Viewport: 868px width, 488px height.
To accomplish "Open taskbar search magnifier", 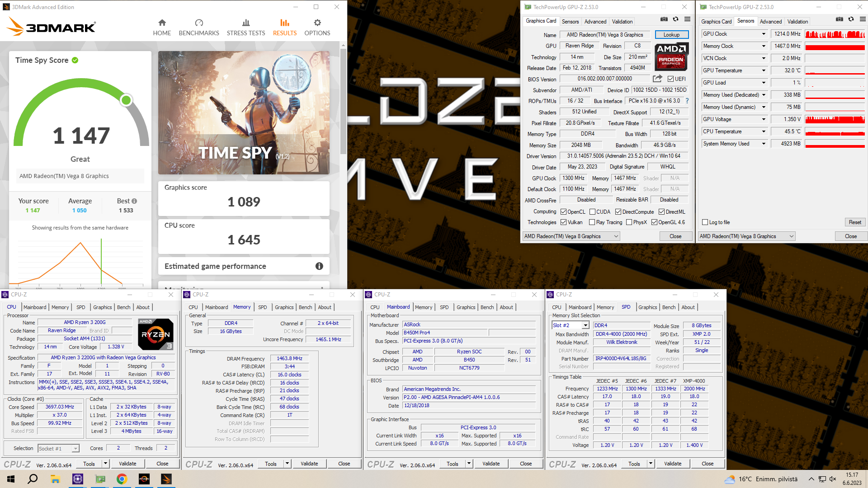I will [x=33, y=479].
